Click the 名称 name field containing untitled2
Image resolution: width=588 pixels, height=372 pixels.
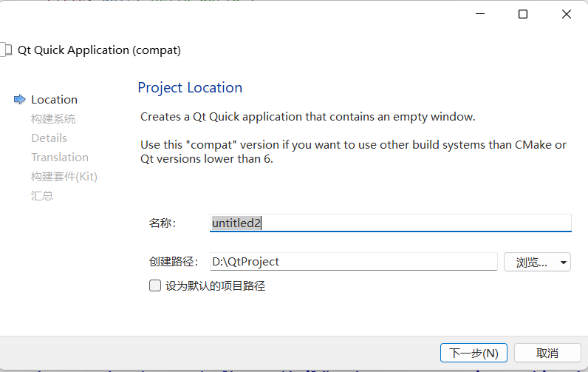click(x=390, y=223)
